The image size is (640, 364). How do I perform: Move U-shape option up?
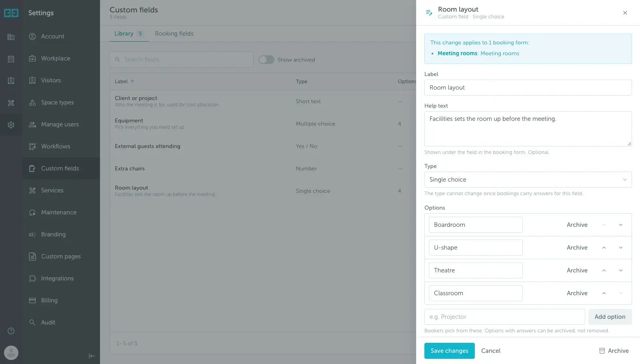tap(604, 248)
